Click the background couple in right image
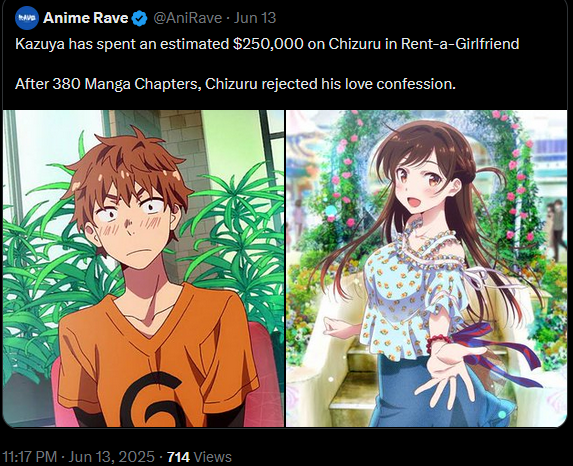573x466 pixels. click(555, 228)
